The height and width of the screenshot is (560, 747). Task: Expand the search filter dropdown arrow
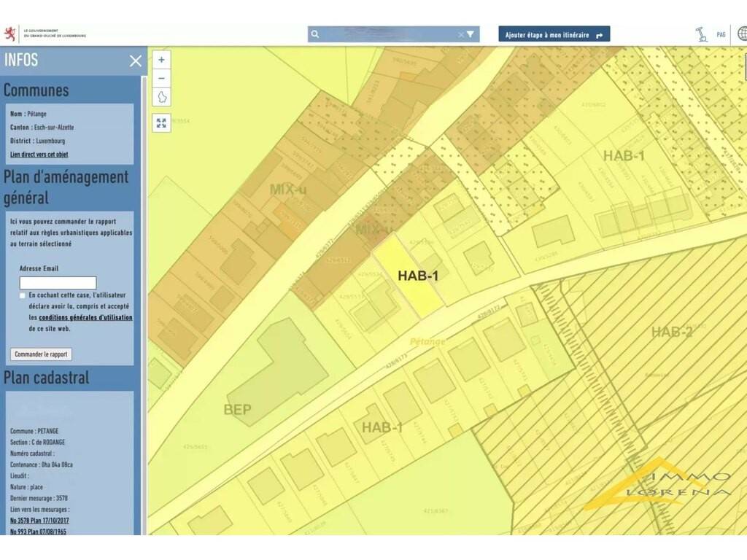(471, 34)
